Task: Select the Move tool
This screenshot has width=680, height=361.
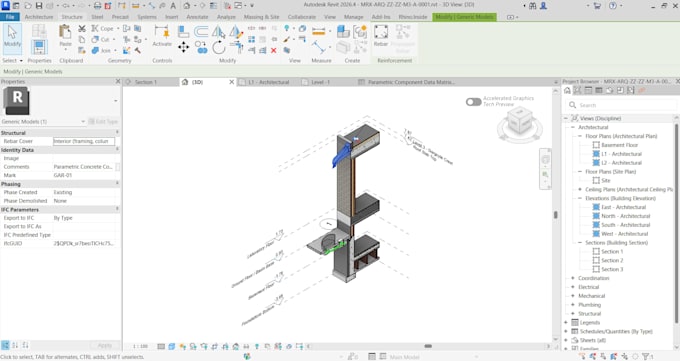Action: (183, 47)
